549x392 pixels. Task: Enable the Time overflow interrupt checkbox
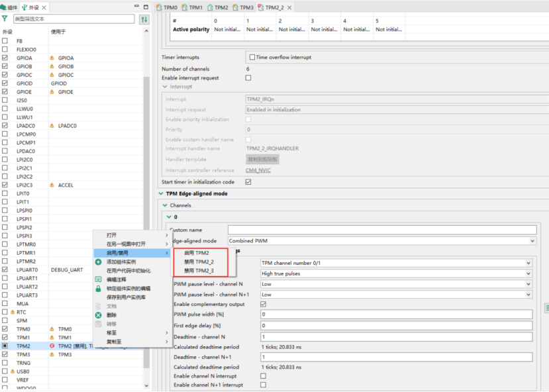pyautogui.click(x=252, y=58)
